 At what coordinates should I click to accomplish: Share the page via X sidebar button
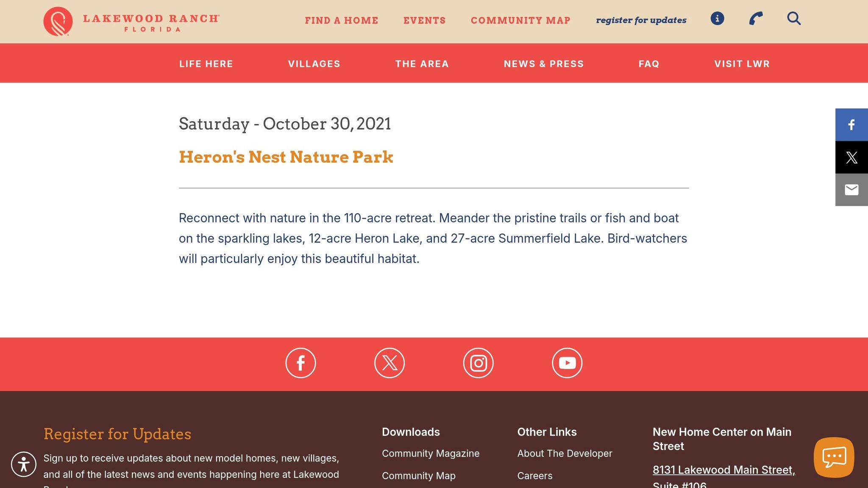851,157
